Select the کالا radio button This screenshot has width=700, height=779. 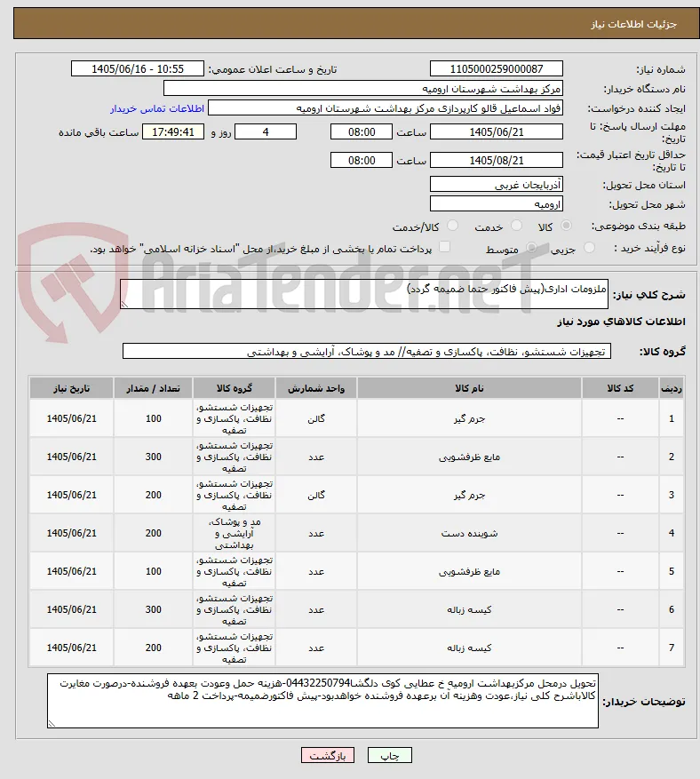tap(566, 226)
